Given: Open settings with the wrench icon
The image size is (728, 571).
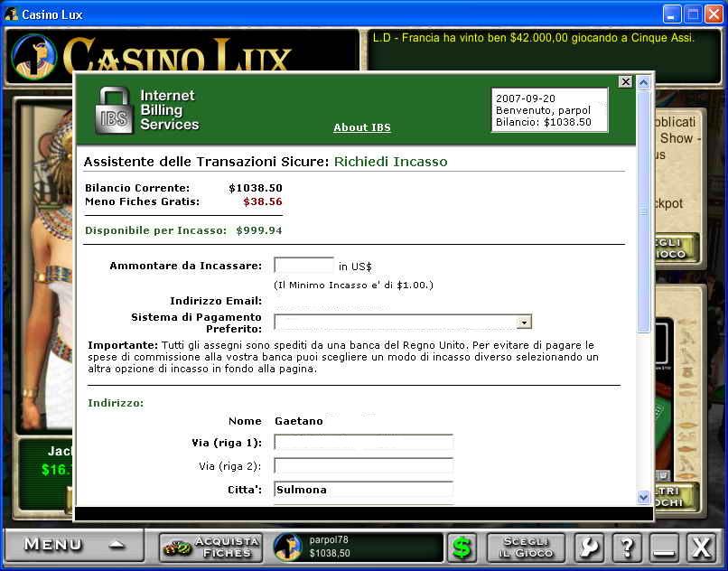Looking at the screenshot, I should point(590,547).
